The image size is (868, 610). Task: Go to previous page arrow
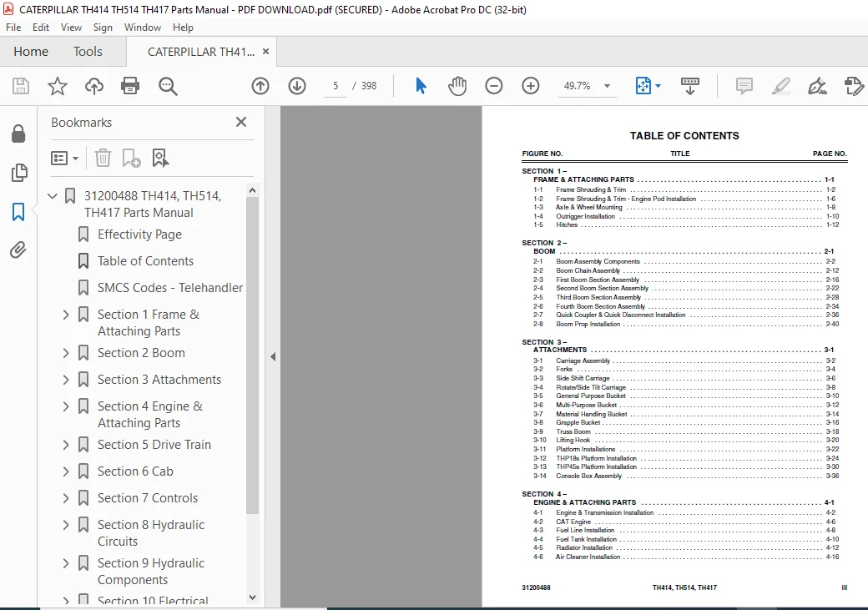click(x=260, y=86)
